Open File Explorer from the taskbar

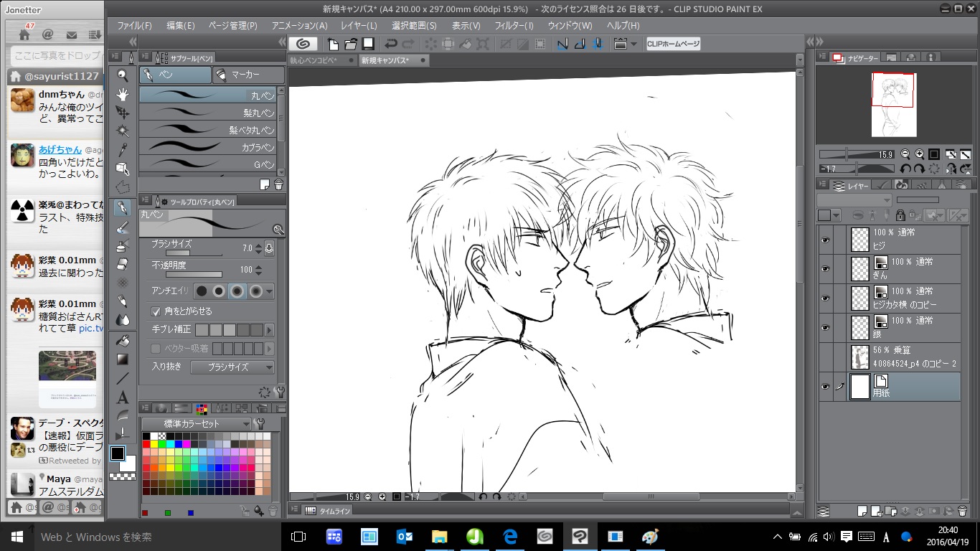(x=440, y=537)
